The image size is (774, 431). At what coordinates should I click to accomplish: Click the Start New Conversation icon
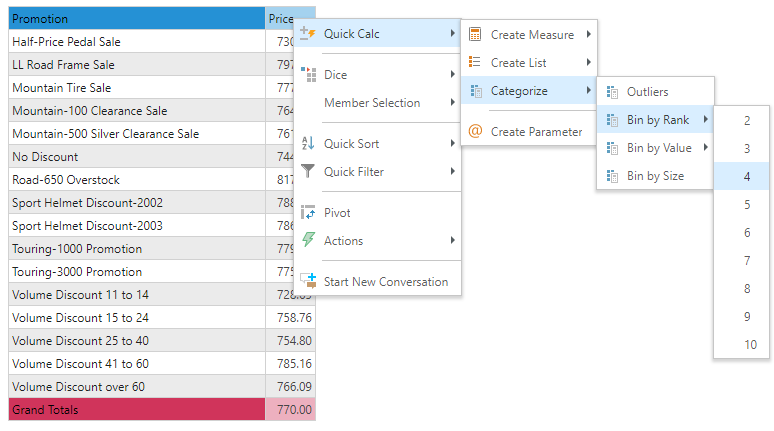pos(308,282)
